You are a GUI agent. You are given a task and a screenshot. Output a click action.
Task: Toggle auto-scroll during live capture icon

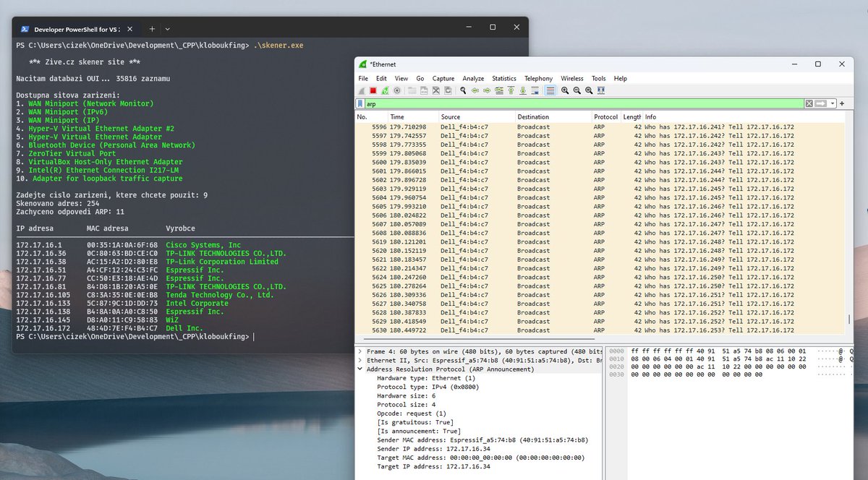pyautogui.click(x=534, y=90)
